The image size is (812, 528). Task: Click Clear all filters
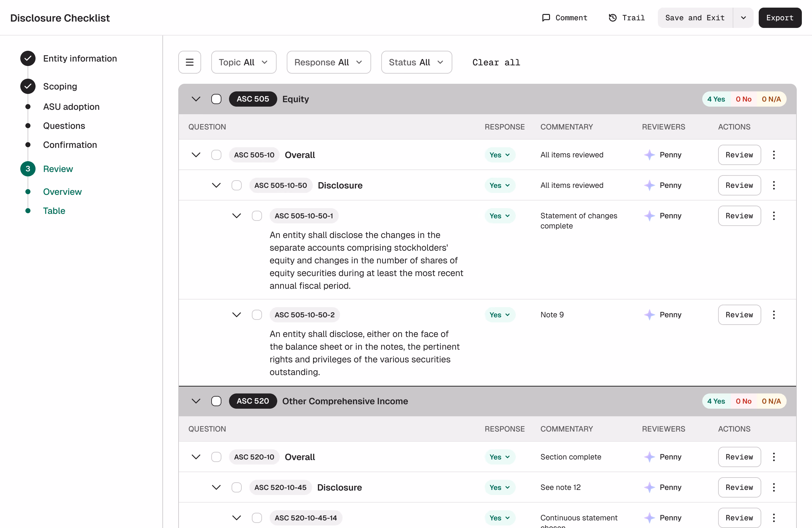click(x=496, y=63)
